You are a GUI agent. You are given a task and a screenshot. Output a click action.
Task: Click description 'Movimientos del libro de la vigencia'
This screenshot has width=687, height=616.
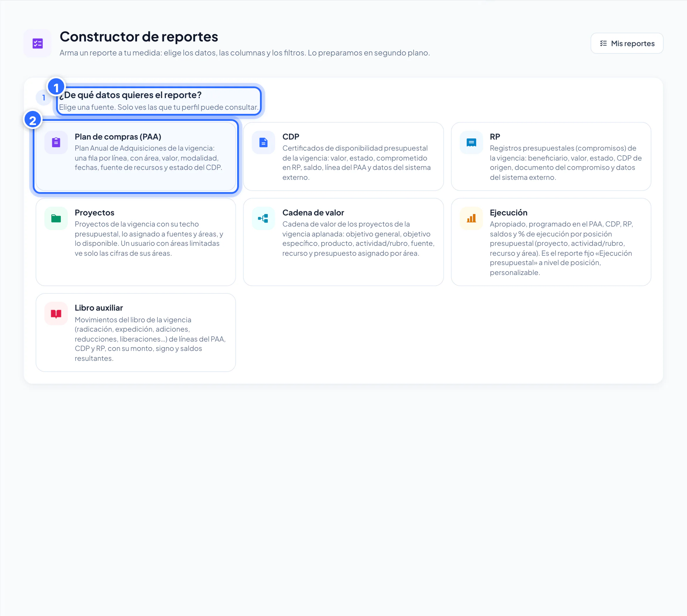[133, 320]
